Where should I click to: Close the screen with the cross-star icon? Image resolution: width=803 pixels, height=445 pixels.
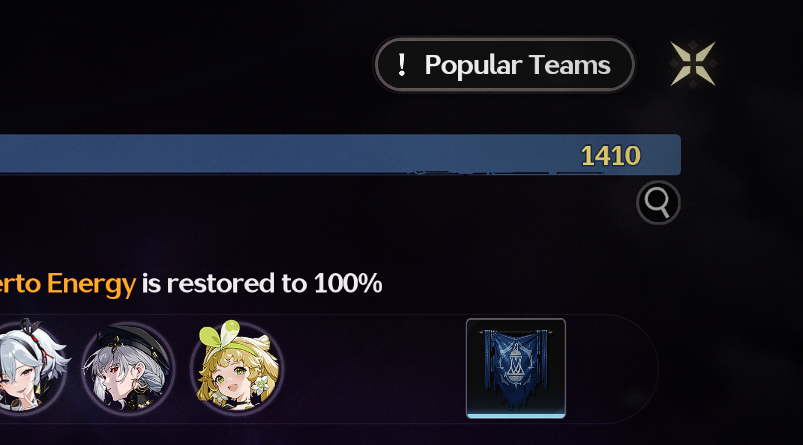point(692,64)
